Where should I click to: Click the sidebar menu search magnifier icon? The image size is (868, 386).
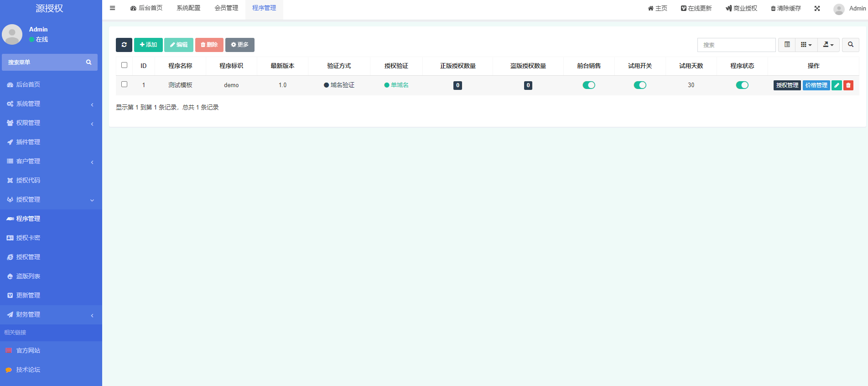click(88, 62)
